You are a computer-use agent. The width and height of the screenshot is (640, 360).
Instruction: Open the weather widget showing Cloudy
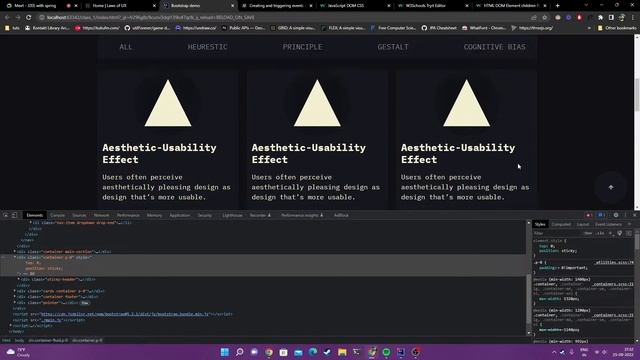coord(18,352)
